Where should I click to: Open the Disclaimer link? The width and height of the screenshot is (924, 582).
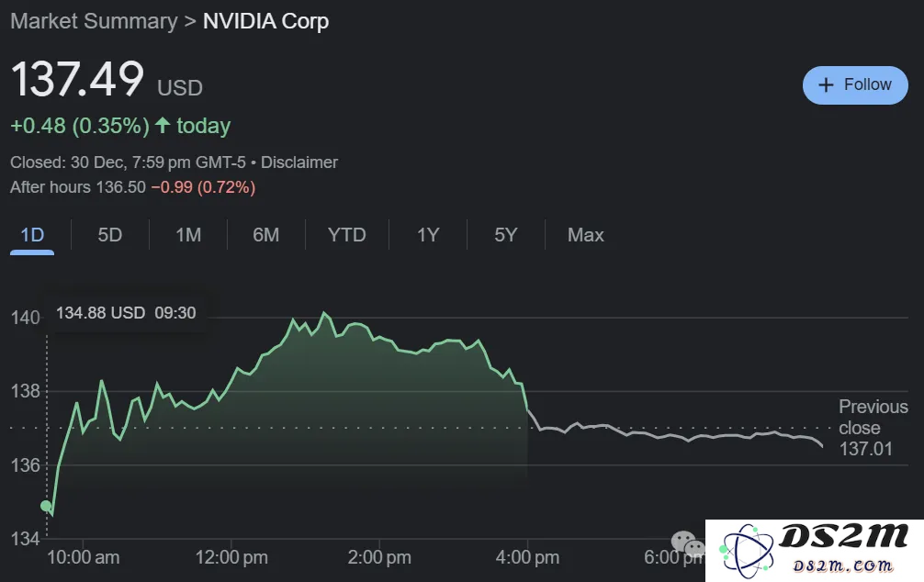pos(299,162)
